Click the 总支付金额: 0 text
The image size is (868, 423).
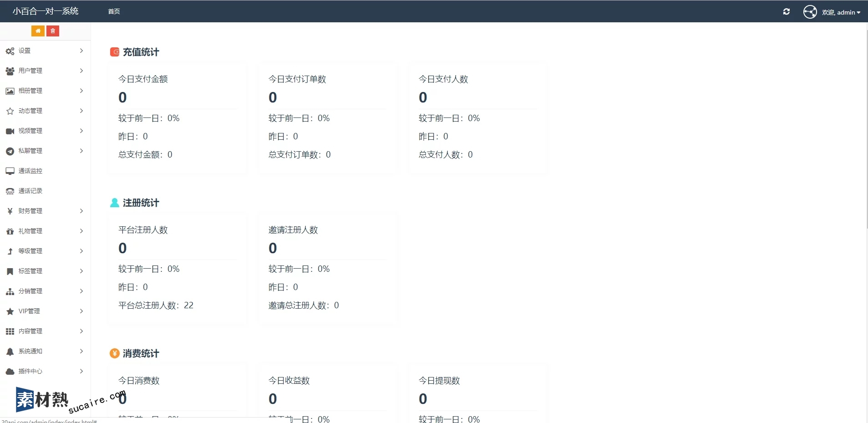[x=145, y=155]
